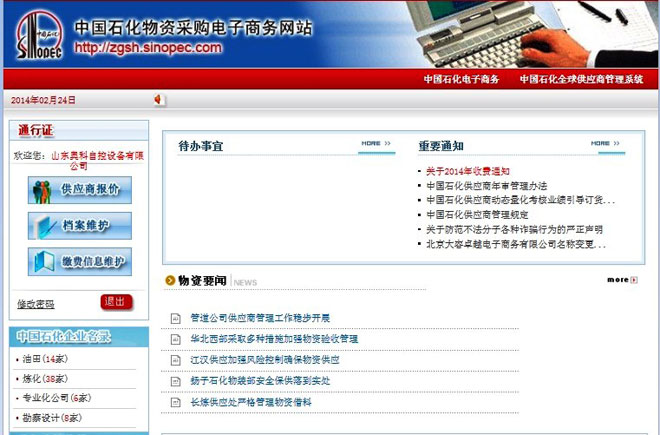Open 中国石化电子商务 in the red nav bar

[461, 79]
